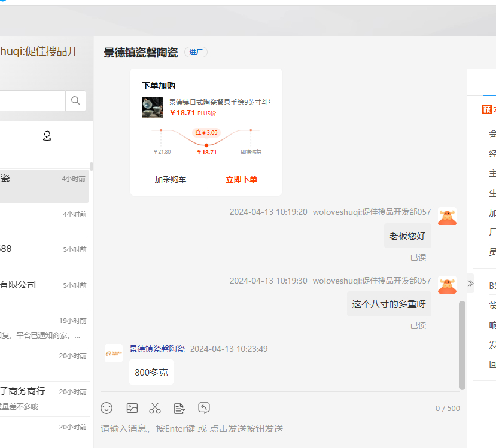Click my avatar beside 老板您好 message
This screenshot has height=448, width=496.
(x=447, y=217)
